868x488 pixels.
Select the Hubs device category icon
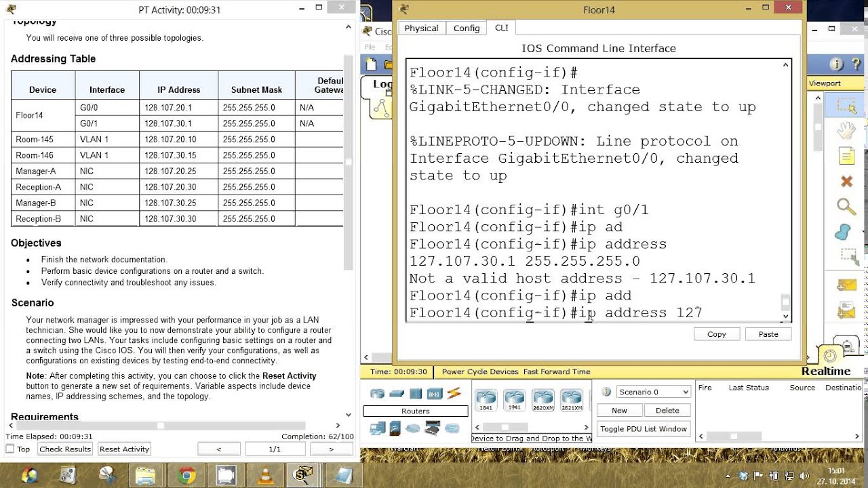[x=416, y=394]
